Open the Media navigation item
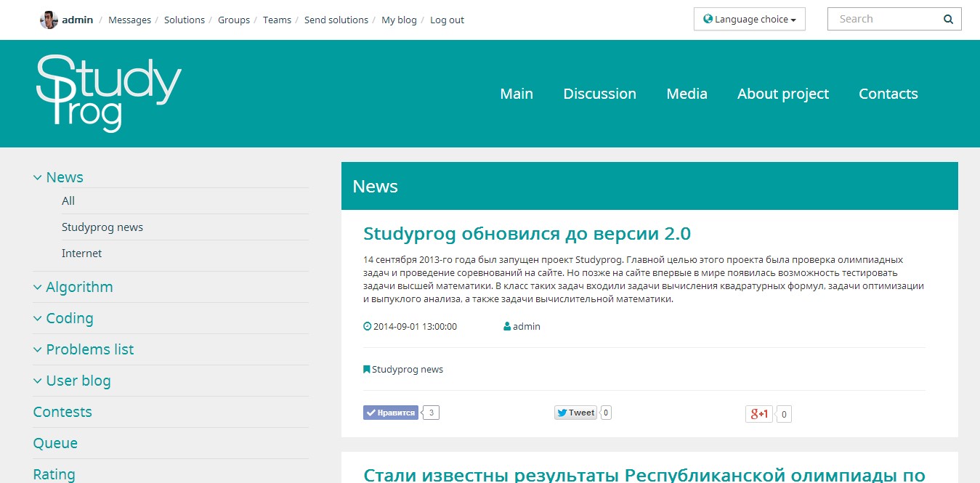 [x=687, y=94]
